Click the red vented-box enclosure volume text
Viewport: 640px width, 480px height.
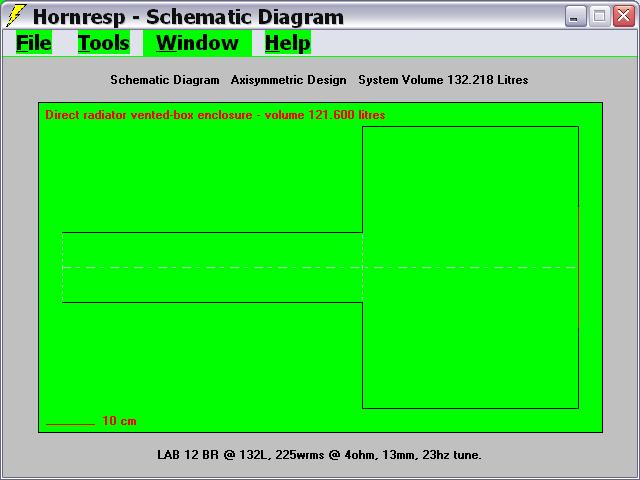click(x=215, y=115)
